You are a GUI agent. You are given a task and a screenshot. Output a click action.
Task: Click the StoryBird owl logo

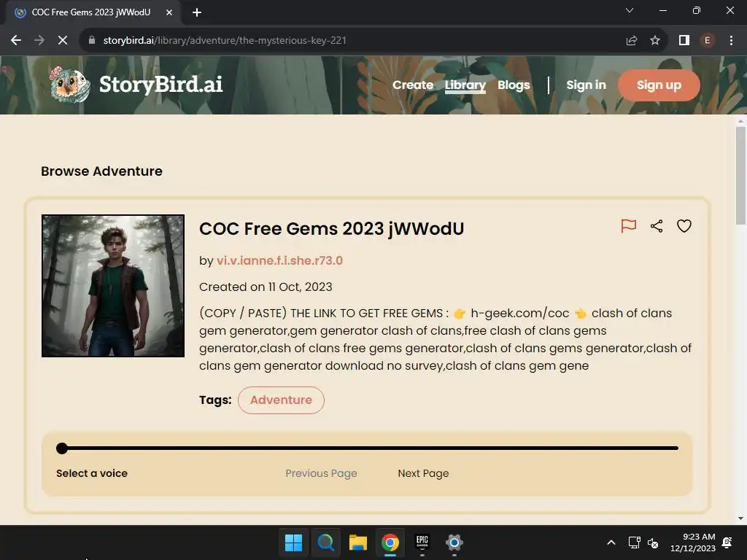tap(70, 85)
